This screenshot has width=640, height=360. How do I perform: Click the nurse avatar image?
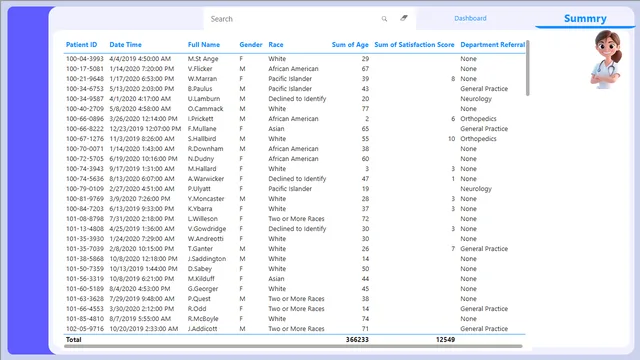(x=607, y=60)
